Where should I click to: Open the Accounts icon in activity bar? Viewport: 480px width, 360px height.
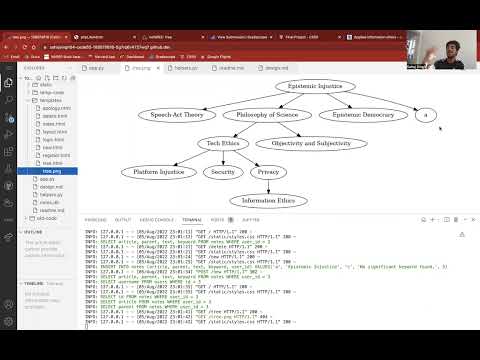click(8, 305)
